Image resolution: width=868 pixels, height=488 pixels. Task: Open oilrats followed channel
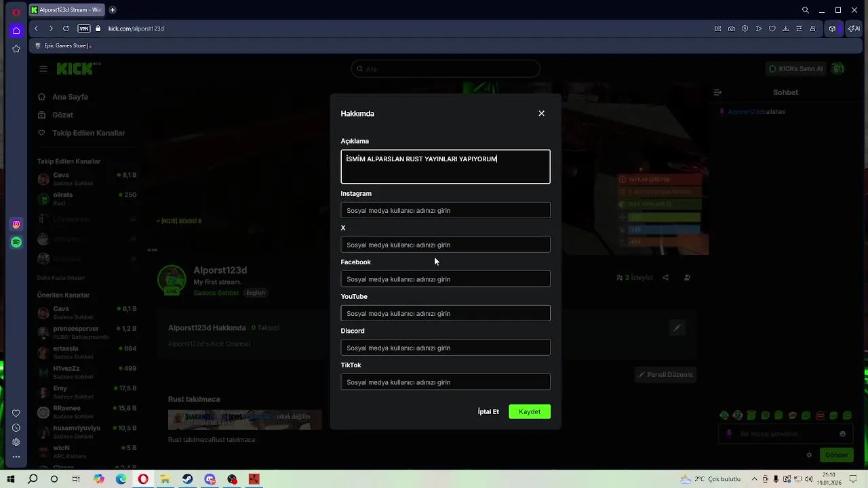tap(87, 199)
